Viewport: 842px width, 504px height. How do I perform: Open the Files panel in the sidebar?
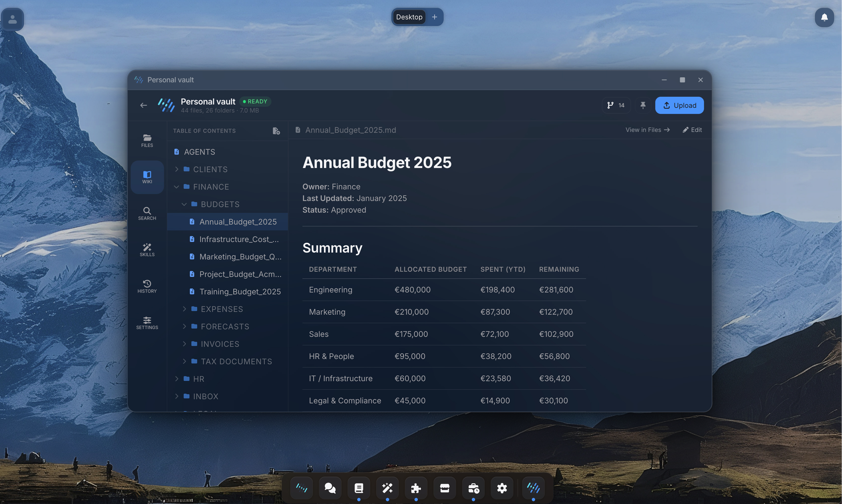click(x=147, y=140)
